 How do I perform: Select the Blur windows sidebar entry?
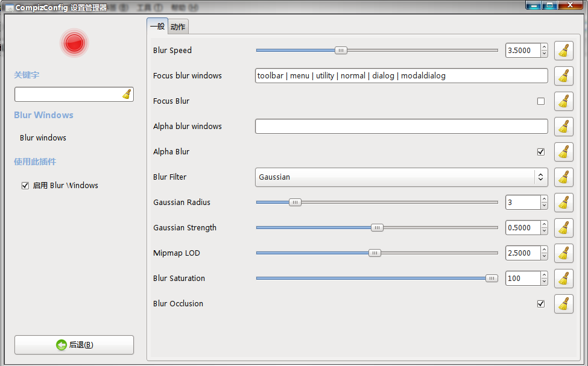pyautogui.click(x=43, y=137)
